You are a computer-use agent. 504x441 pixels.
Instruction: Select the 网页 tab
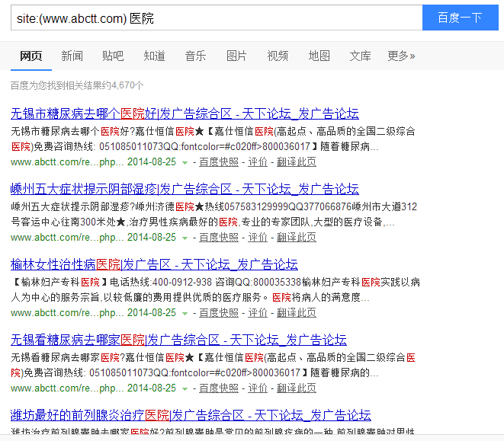pyautogui.click(x=30, y=56)
